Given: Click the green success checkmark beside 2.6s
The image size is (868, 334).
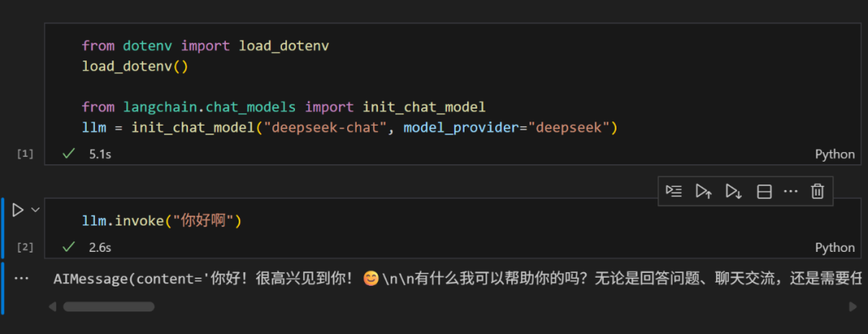Looking at the screenshot, I should tap(68, 247).
